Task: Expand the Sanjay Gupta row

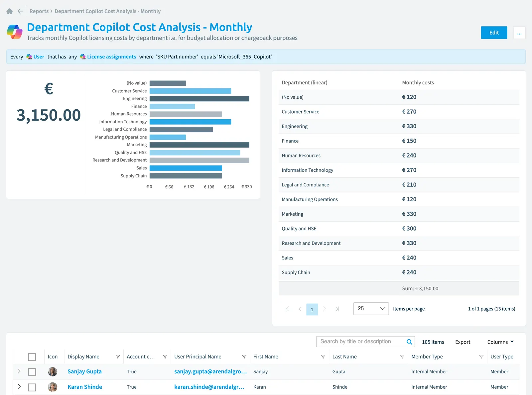Action: (x=19, y=371)
